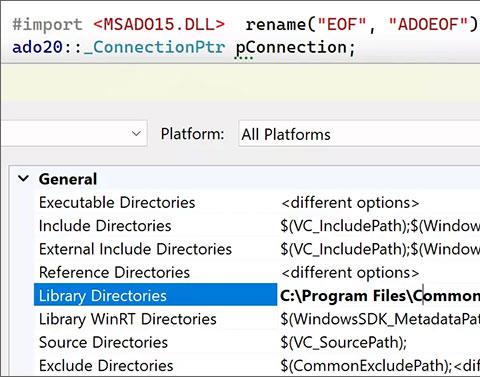Click the #import directive keyword
Screen dimensions: 480x377
[x=47, y=25]
